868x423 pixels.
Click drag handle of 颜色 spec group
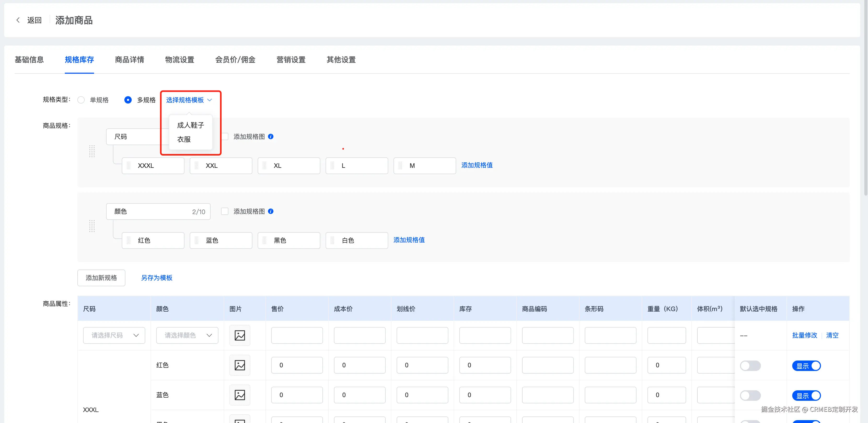(x=92, y=226)
